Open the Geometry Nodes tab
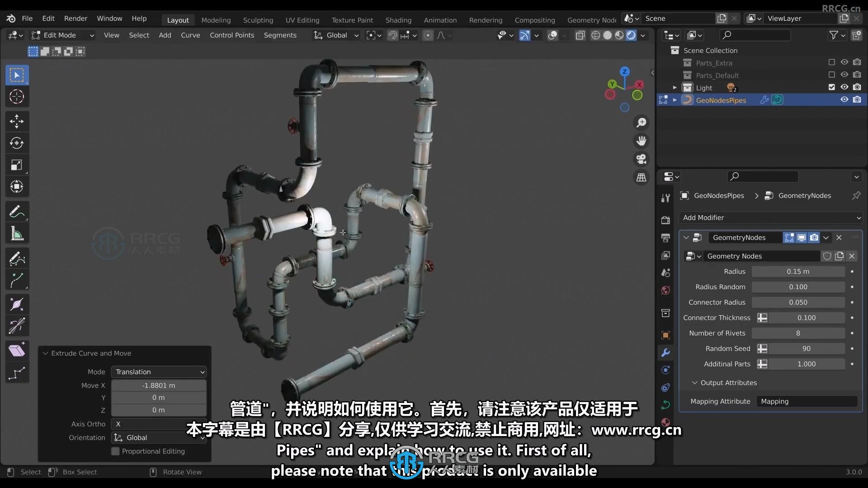The height and width of the screenshot is (488, 868). click(x=591, y=20)
